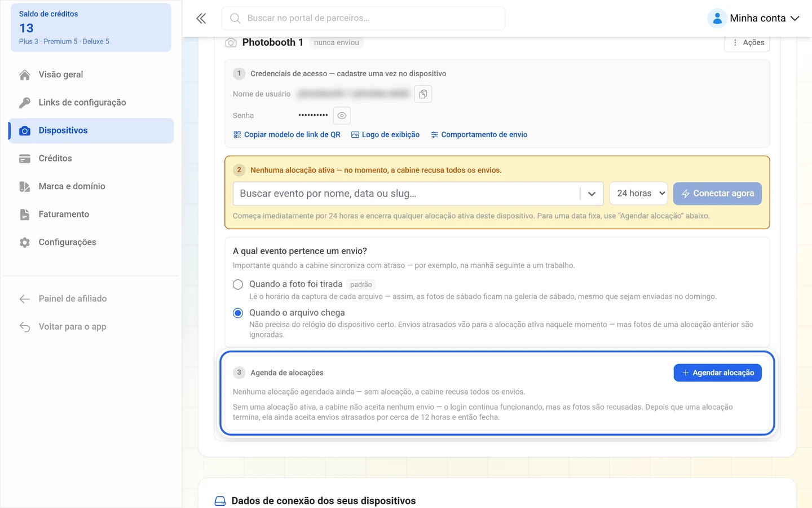Viewport: 812px width, 508px height.
Task: Click the return arrow icon by Voltar para o app
Action: point(25,326)
